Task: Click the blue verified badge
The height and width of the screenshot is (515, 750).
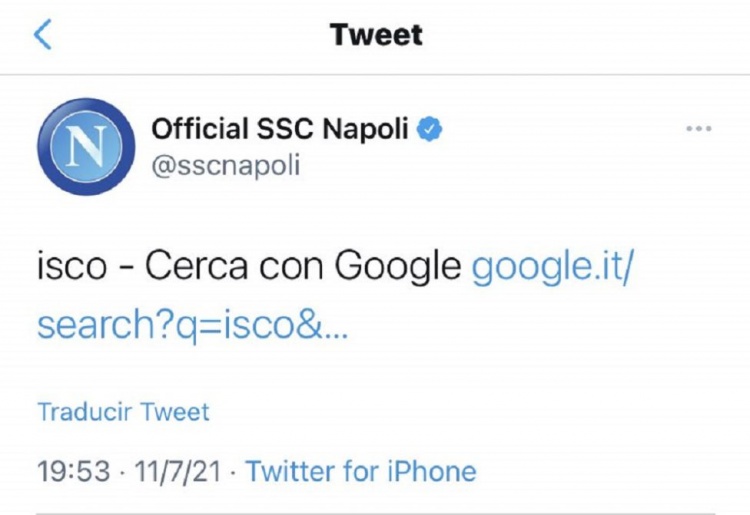Action: [431, 129]
